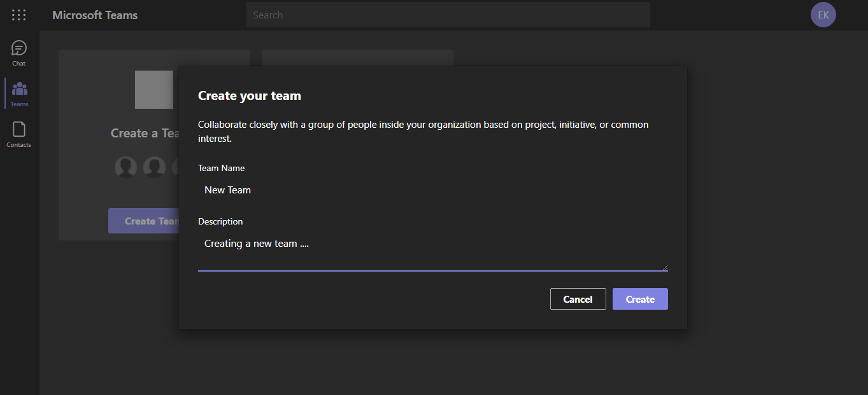Click the Description text area
Image resolution: width=868 pixels, height=395 pixels.
click(x=433, y=251)
